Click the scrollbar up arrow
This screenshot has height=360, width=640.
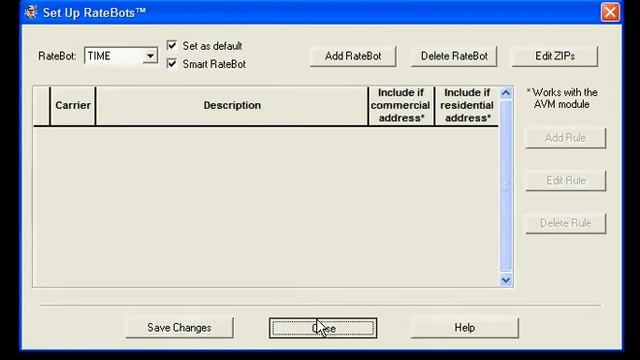point(506,93)
